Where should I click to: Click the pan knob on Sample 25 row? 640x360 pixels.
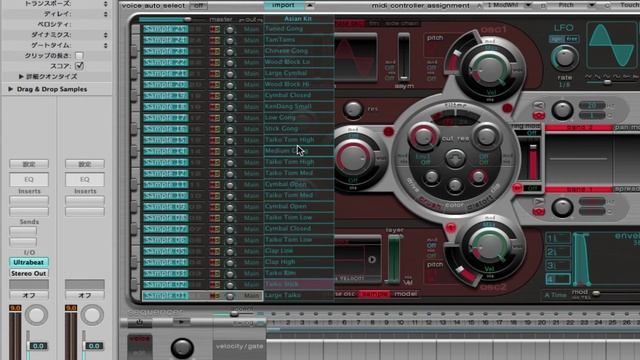pyautogui.click(x=230, y=29)
